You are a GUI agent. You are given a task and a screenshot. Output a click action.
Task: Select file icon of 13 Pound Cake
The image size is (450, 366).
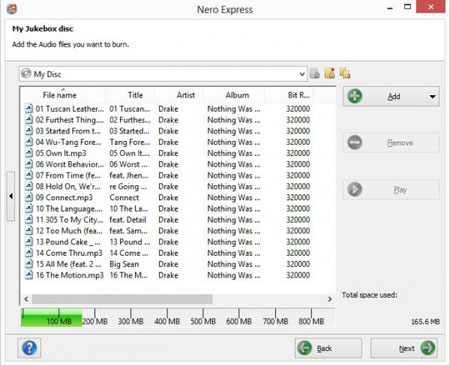point(29,242)
